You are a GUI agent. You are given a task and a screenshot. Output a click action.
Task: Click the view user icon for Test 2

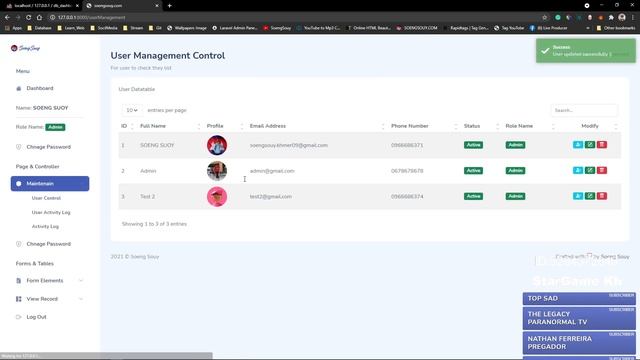[578, 196]
